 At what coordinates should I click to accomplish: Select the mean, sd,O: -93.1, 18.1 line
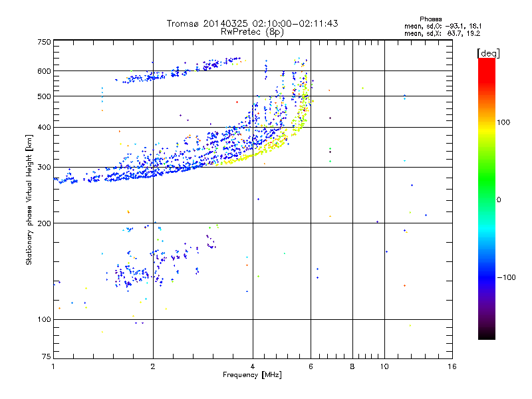tap(443, 26)
